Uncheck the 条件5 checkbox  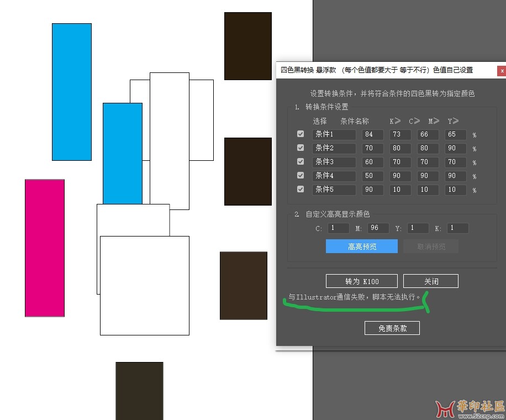(301, 190)
